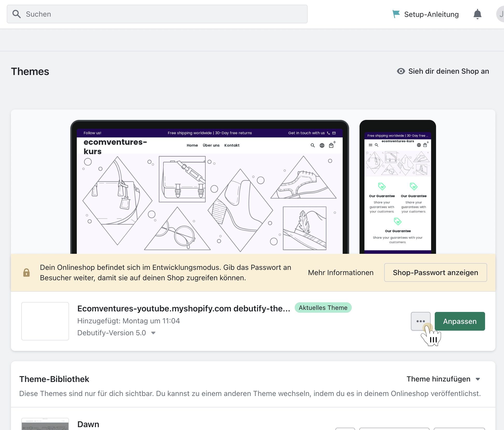The height and width of the screenshot is (430, 504).
Task: Click the globe icon in desktop preview
Action: (322, 145)
